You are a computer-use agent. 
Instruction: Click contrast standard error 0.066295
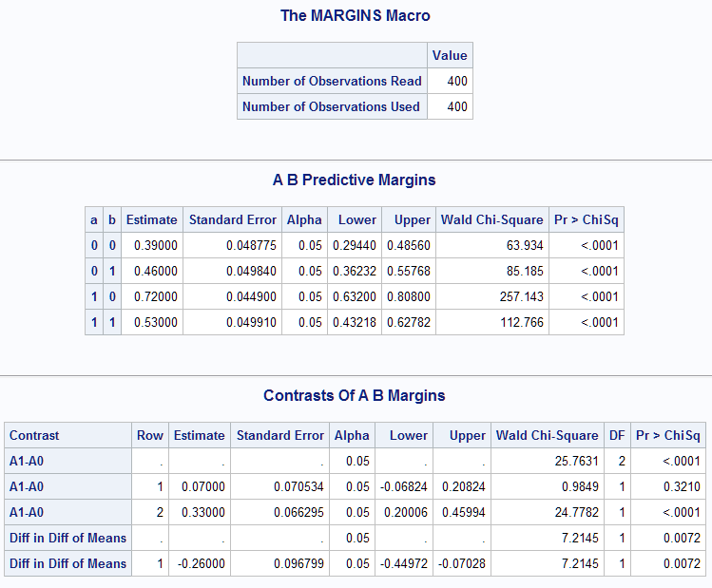(298, 512)
